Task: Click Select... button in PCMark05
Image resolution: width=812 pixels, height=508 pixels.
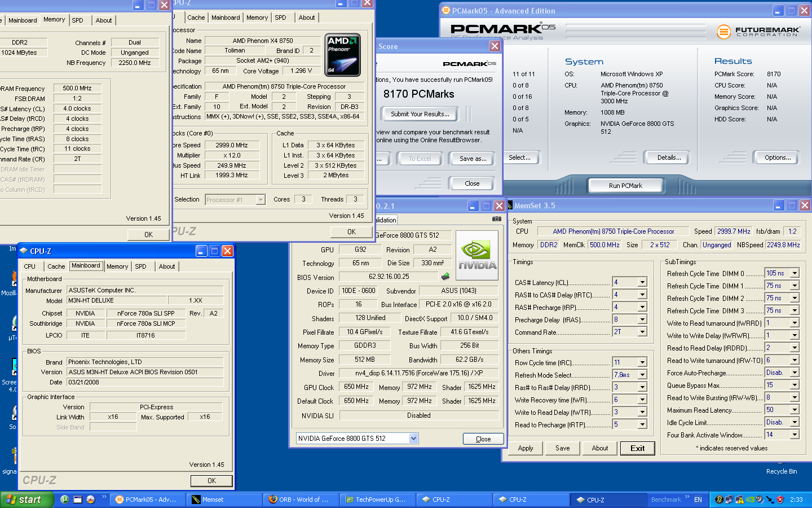Action: point(519,157)
